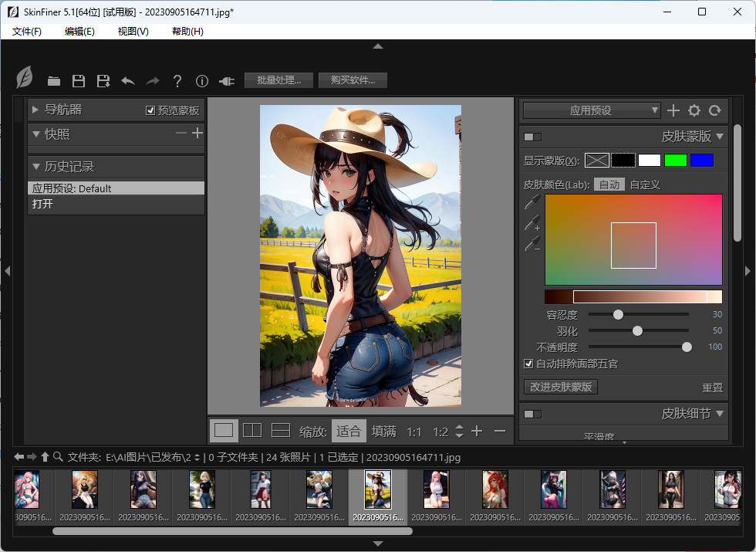756x552 pixels.
Task: Click the plug-in icon in toolbar
Action: (227, 81)
